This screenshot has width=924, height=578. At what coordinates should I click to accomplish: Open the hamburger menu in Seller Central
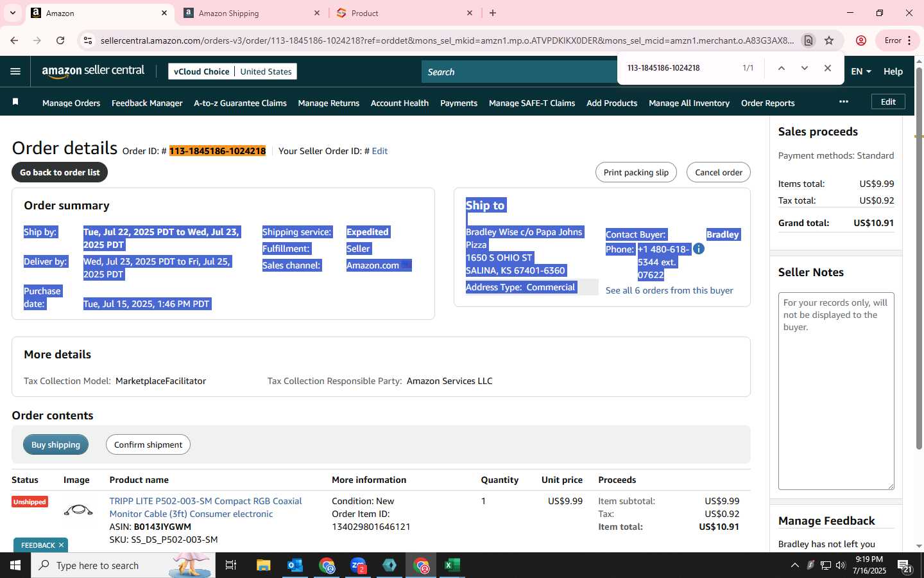tap(15, 71)
